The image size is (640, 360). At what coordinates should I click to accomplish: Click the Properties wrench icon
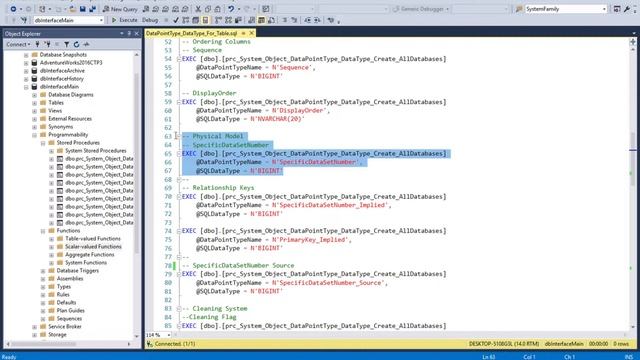[627, 9]
